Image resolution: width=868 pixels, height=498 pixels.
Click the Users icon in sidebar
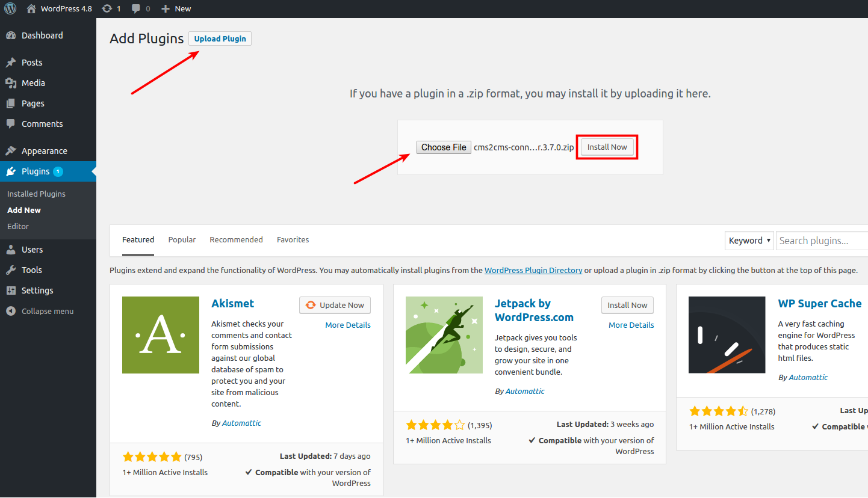(11, 250)
